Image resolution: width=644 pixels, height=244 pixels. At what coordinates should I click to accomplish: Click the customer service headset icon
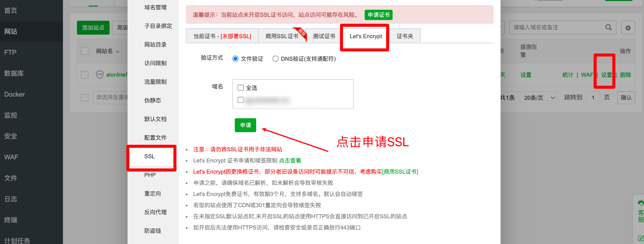641,203
